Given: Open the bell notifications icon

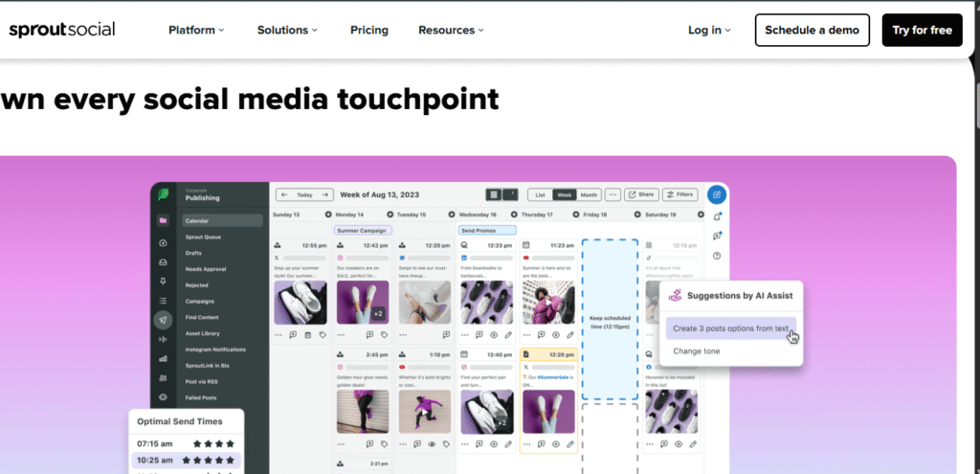Looking at the screenshot, I should (717, 217).
